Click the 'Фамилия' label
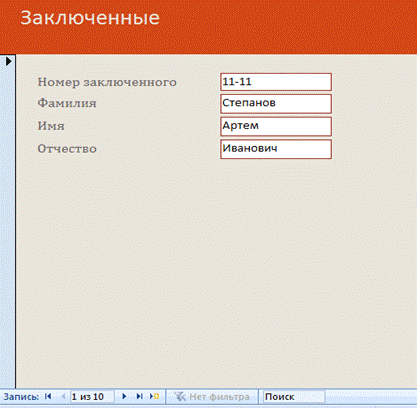417x408 pixels. (x=67, y=103)
